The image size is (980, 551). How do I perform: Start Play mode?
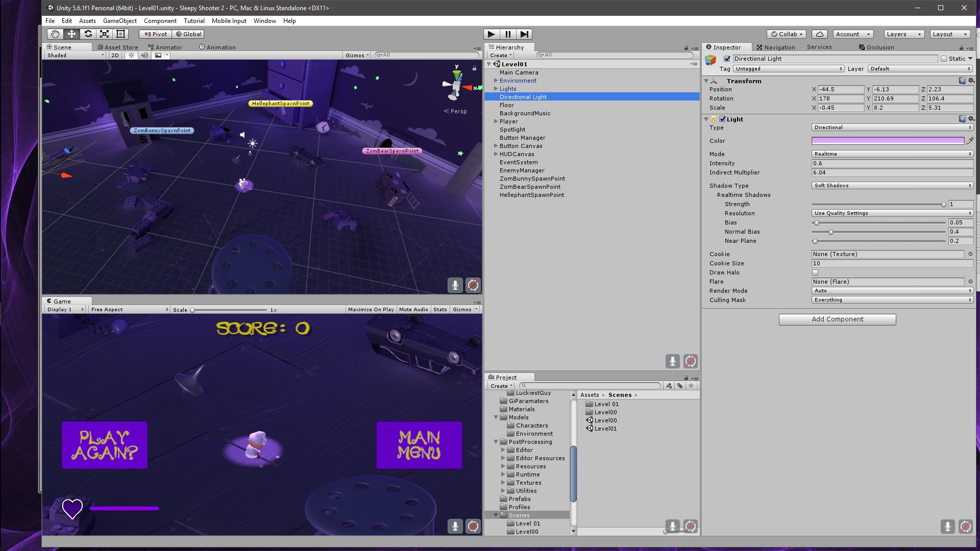pos(492,34)
